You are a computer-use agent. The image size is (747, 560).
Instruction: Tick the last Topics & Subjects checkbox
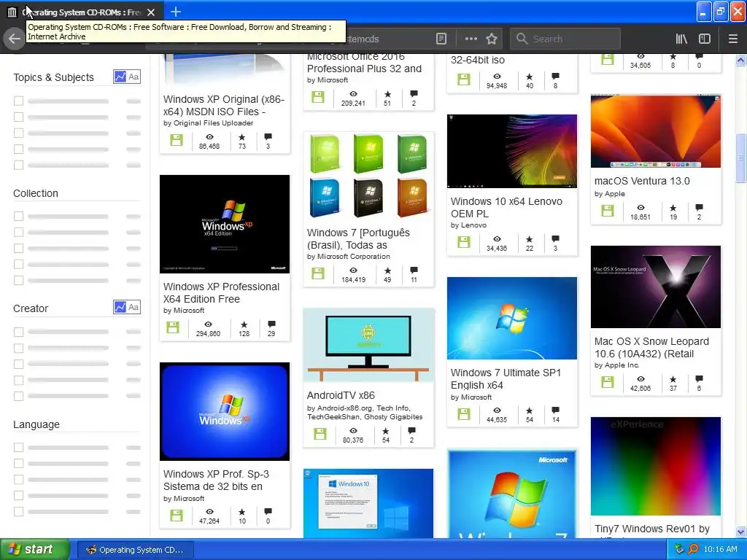[x=18, y=165]
